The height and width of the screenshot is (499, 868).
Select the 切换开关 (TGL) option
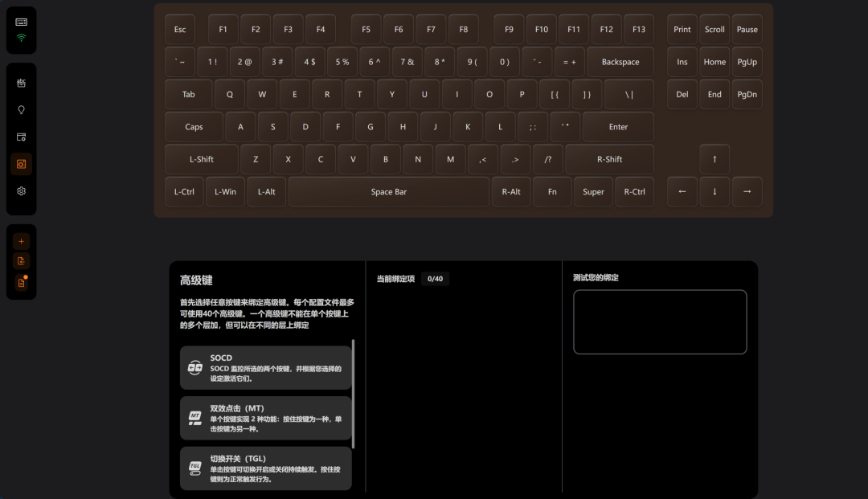point(266,468)
